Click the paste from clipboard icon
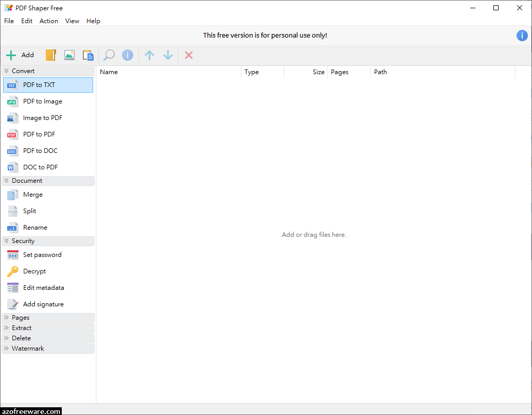 88,55
